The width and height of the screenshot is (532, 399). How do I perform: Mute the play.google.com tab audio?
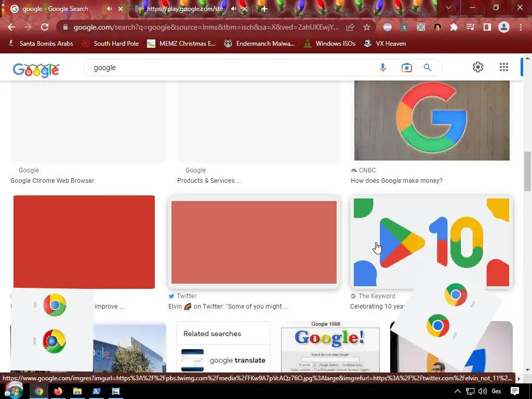[x=233, y=9]
